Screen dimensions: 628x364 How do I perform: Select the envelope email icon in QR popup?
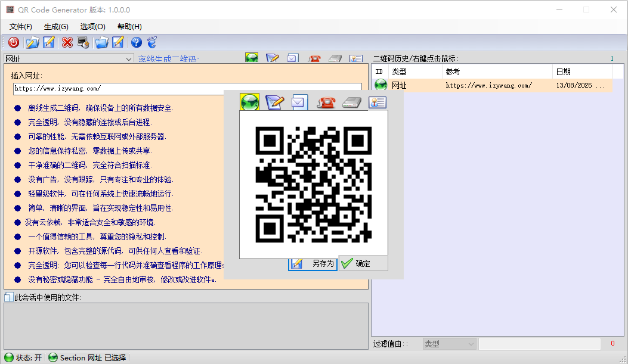(299, 102)
